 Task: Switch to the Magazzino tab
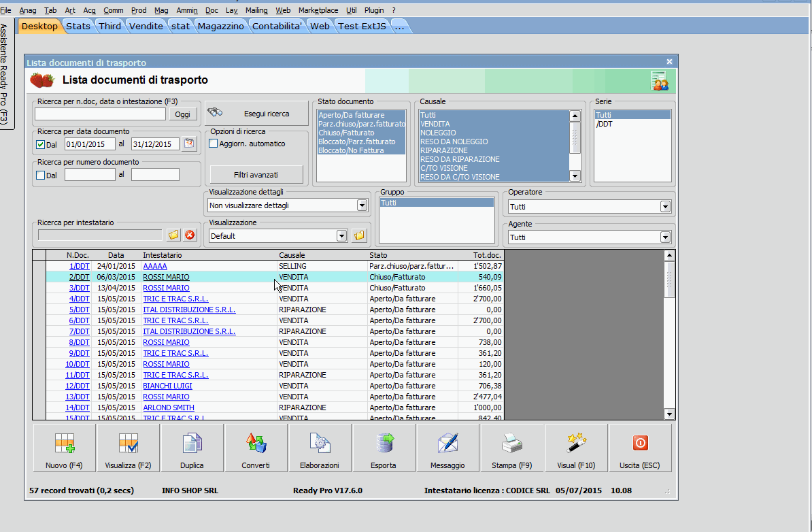pos(220,26)
